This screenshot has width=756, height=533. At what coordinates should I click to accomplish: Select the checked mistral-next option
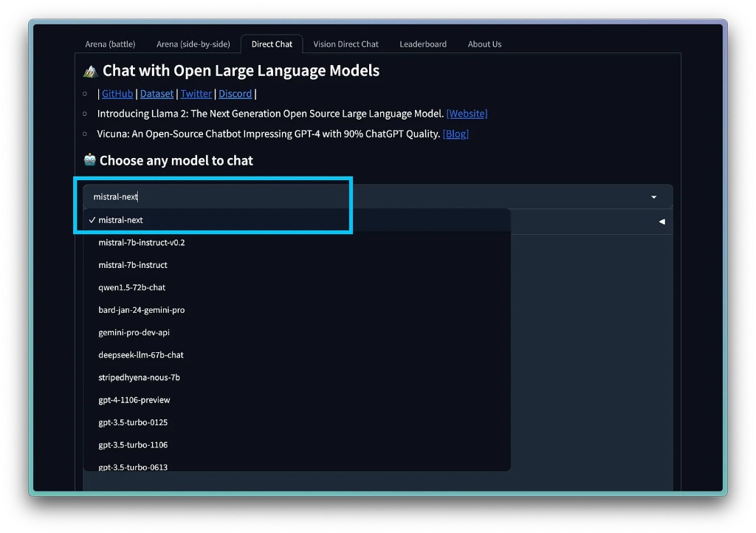point(121,220)
